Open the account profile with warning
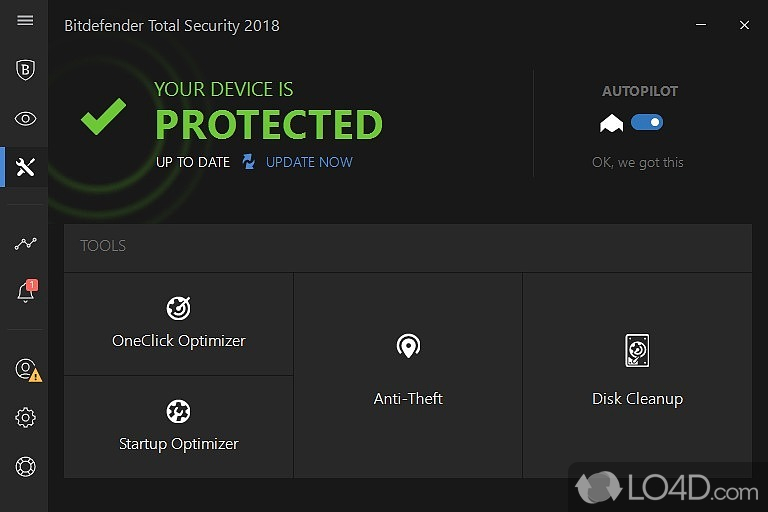The height and width of the screenshot is (512, 768). pos(27,369)
